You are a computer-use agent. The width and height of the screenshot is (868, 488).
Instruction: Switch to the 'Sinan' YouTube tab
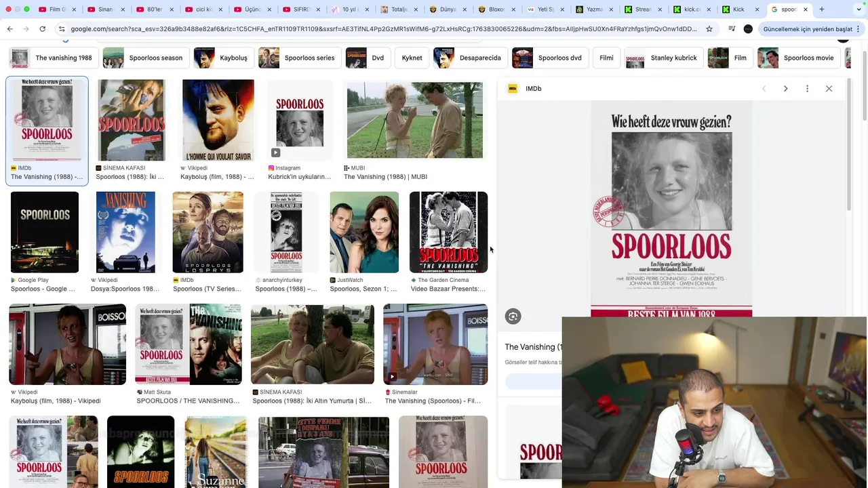click(105, 9)
